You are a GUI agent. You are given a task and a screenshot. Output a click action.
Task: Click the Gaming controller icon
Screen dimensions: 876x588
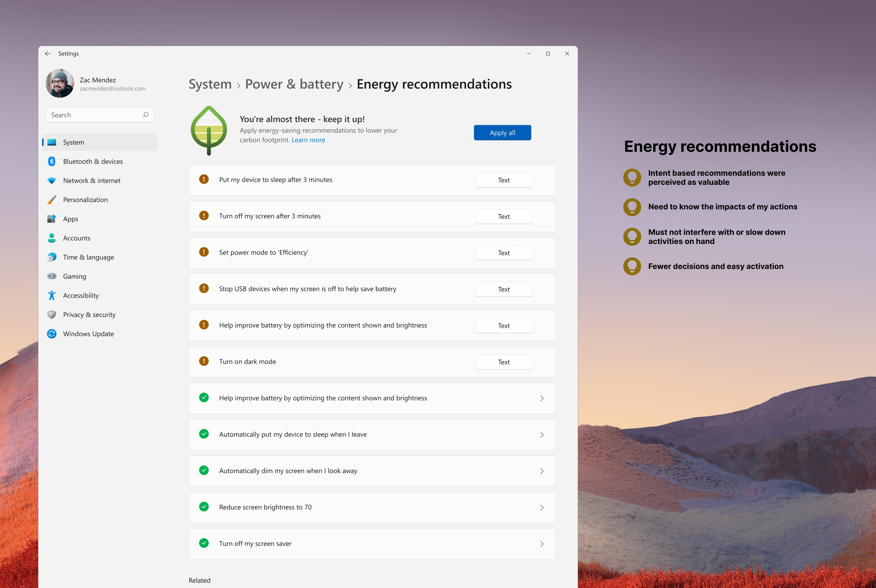[52, 276]
